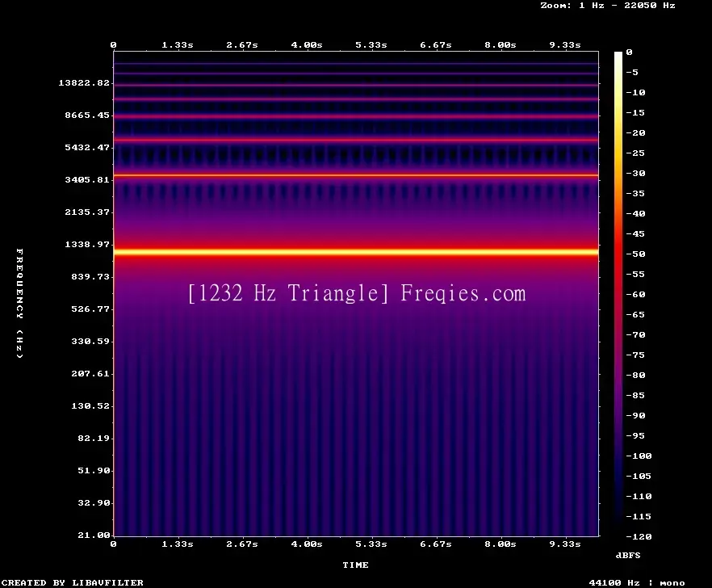Image resolution: width=712 pixels, height=588 pixels.
Task: Select the -105 dBFS scale label
Action: point(639,476)
